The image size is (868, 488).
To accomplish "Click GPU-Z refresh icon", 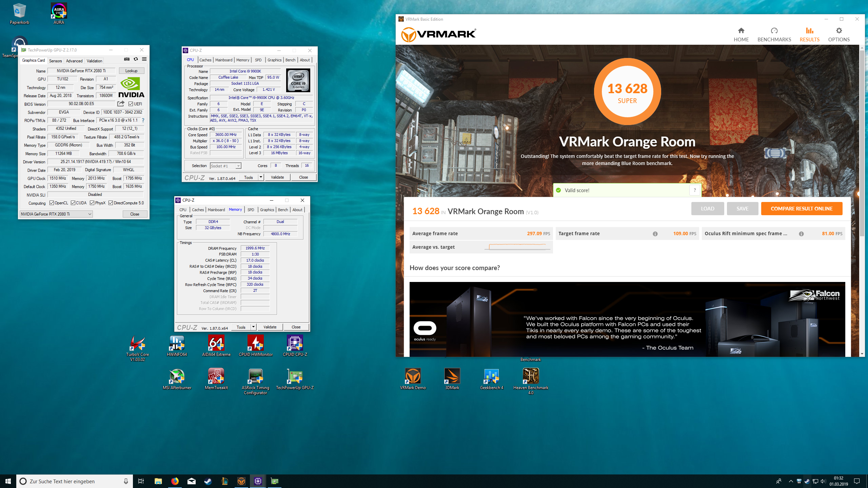I will coord(136,59).
